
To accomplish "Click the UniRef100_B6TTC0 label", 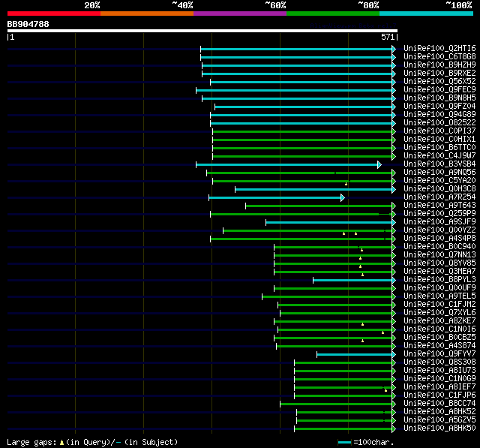I will 439,148.
